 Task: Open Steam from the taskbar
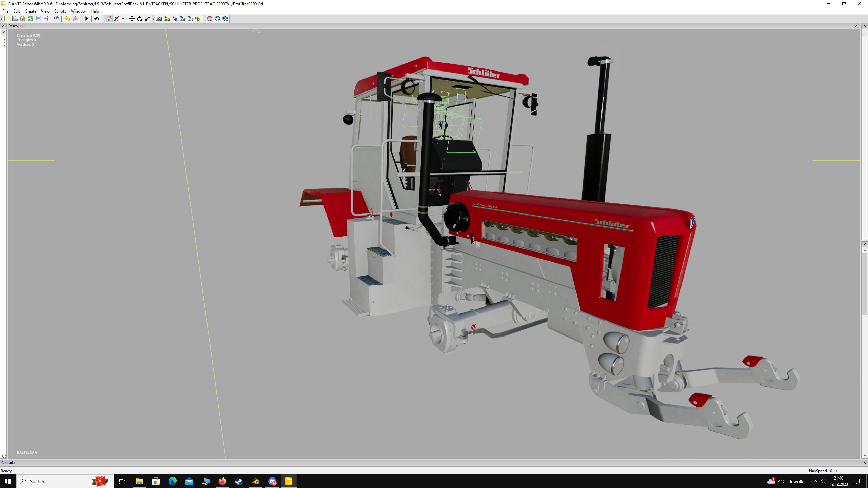pyautogui.click(x=239, y=481)
